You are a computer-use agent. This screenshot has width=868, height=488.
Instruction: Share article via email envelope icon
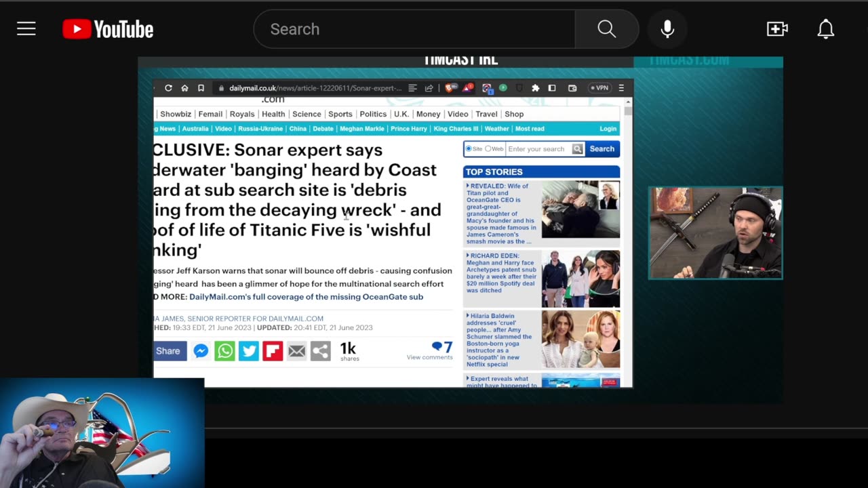[297, 351]
